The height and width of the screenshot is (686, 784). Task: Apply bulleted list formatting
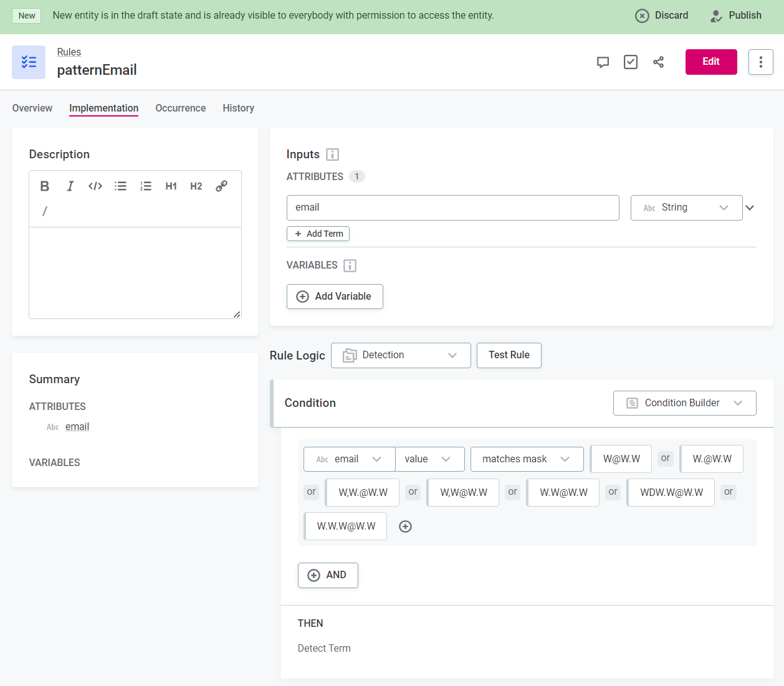point(121,186)
